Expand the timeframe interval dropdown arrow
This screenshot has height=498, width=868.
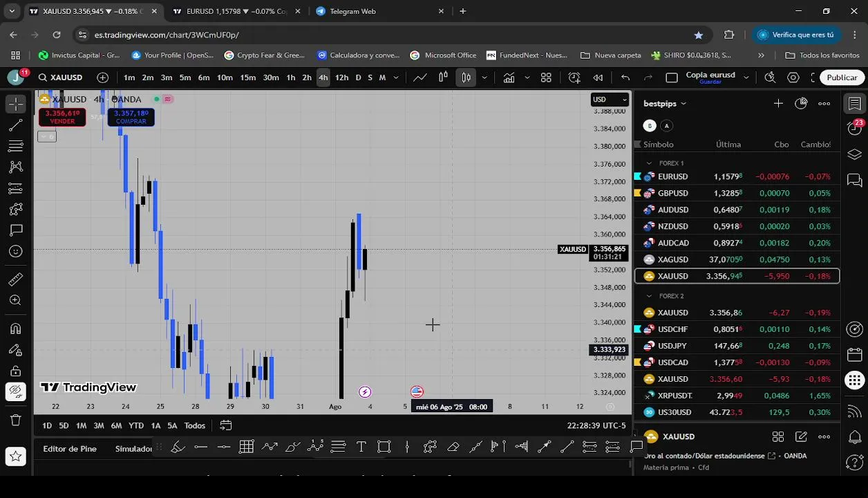(395, 77)
